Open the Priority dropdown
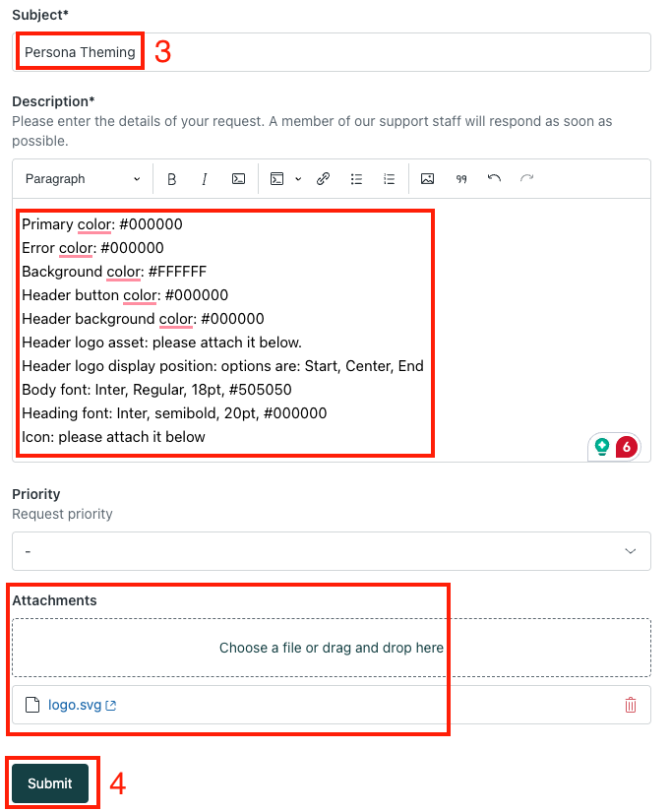The image size is (671, 812). (x=332, y=551)
